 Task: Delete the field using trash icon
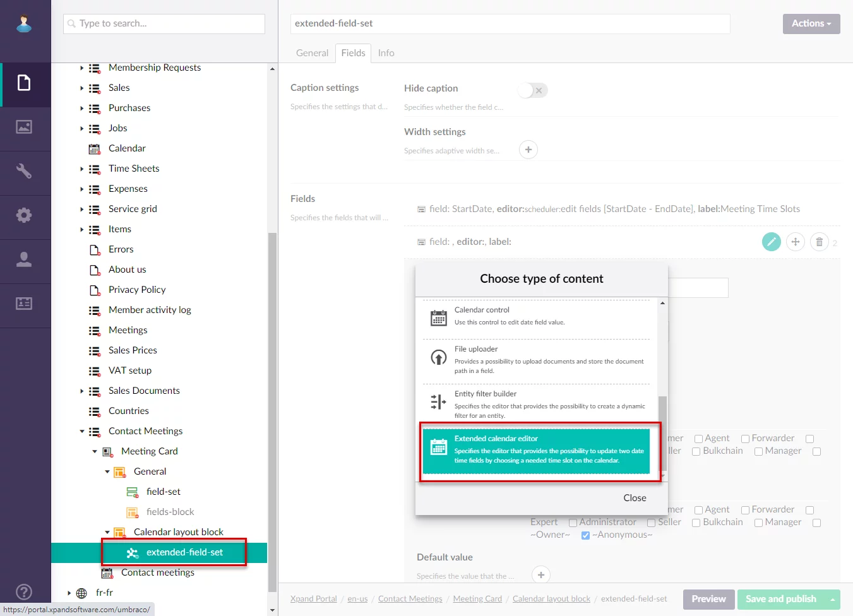(819, 242)
